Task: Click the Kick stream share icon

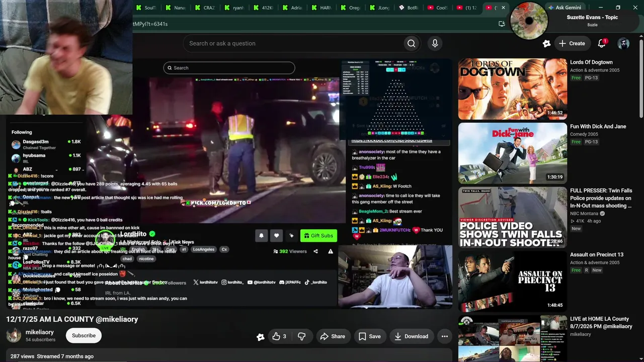Action: point(315,251)
